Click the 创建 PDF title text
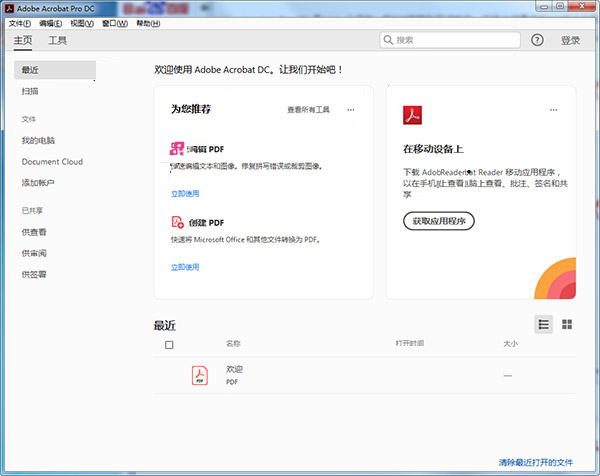This screenshot has height=476, width=600. tap(206, 223)
